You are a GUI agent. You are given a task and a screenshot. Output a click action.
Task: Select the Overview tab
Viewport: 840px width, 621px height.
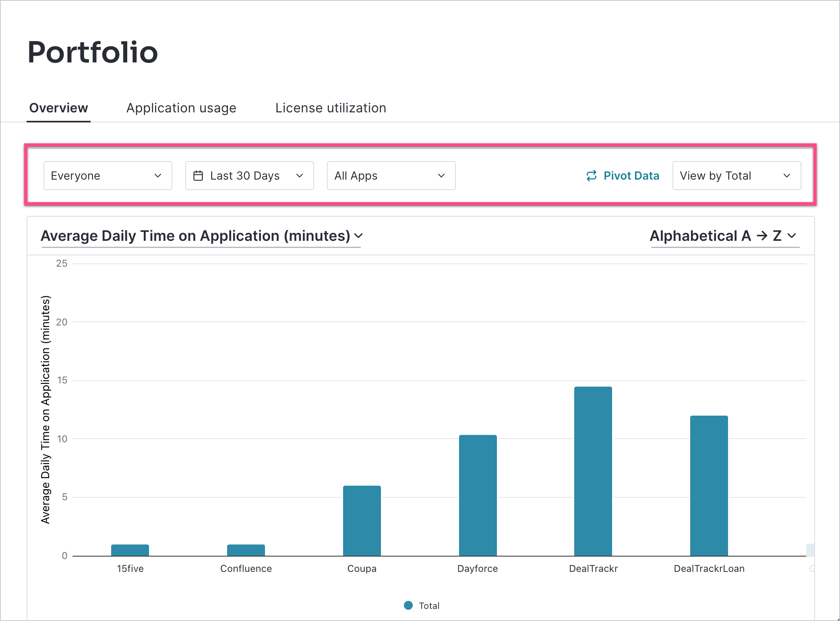pyautogui.click(x=58, y=108)
